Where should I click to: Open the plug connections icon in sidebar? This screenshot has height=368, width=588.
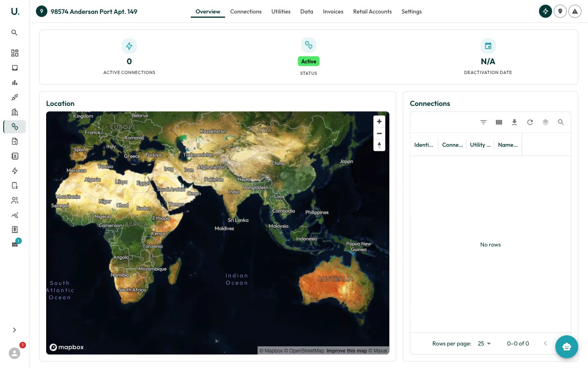(x=15, y=97)
